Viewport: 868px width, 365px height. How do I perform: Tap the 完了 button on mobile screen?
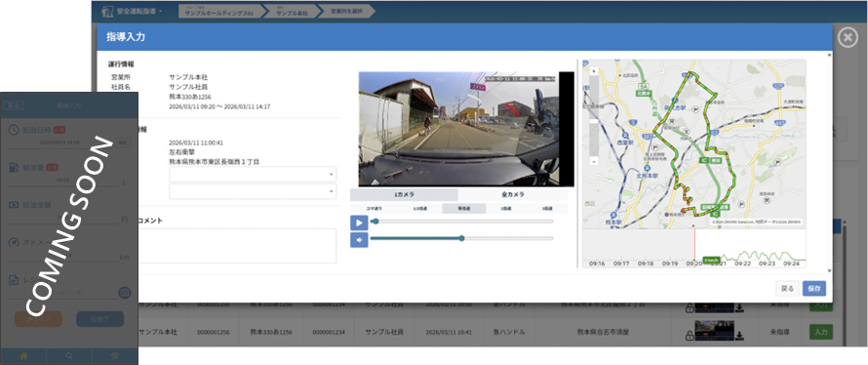(99, 319)
